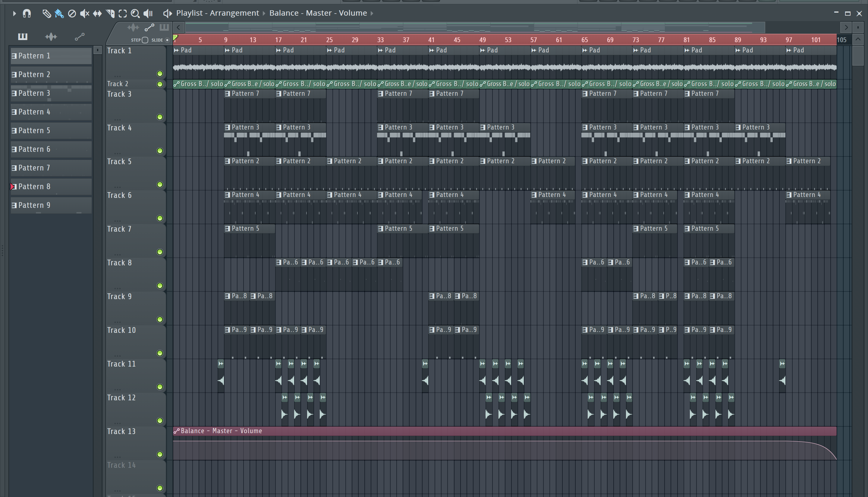This screenshot has width=868, height=497.
Task: Show patterns in picker via piano icon
Action: pyautogui.click(x=23, y=36)
